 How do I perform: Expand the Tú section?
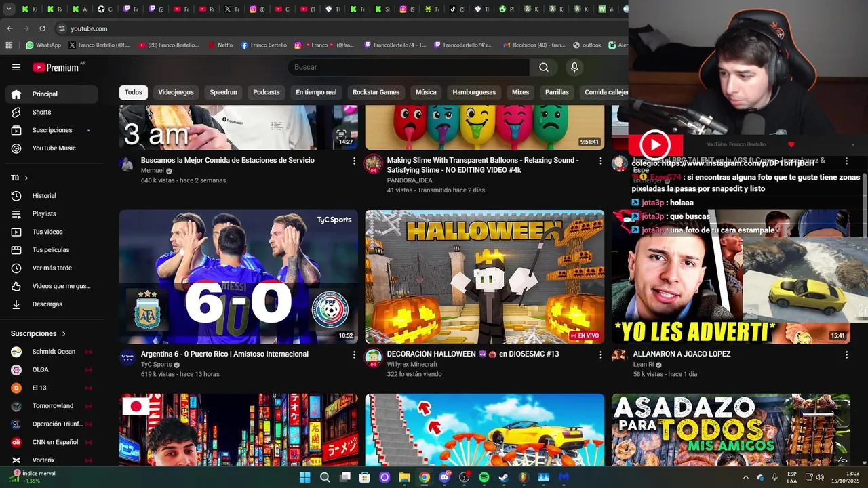pos(20,178)
